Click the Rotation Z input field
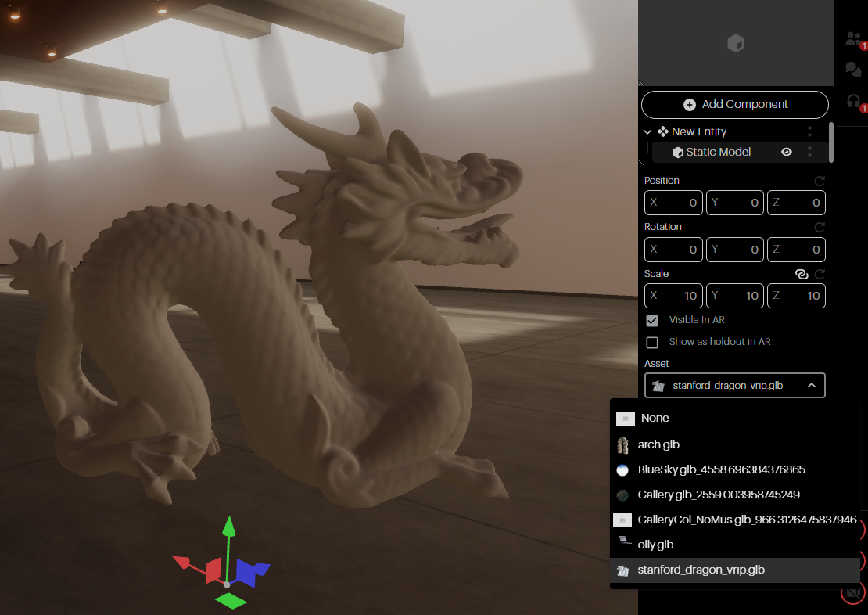 (x=796, y=250)
